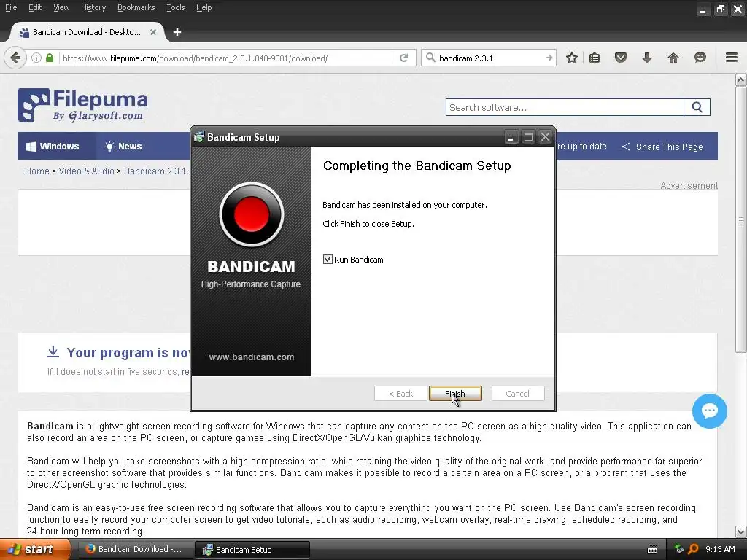
Task: Open a new browser tab
Action: (177, 32)
